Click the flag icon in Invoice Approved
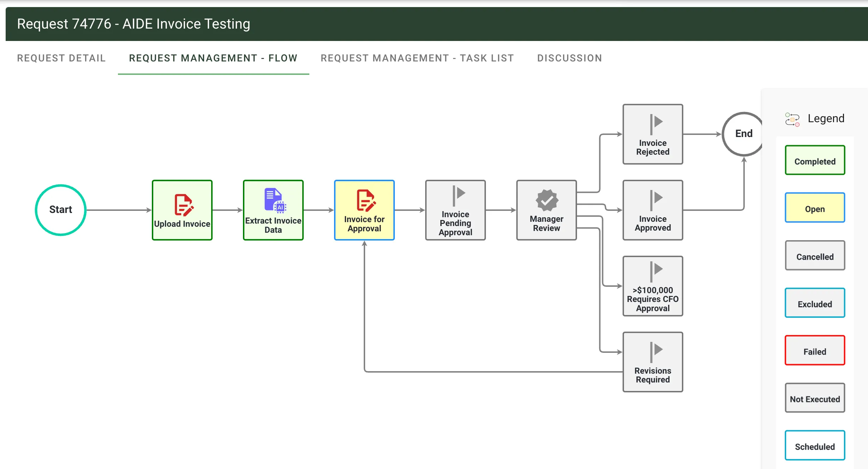 click(656, 200)
